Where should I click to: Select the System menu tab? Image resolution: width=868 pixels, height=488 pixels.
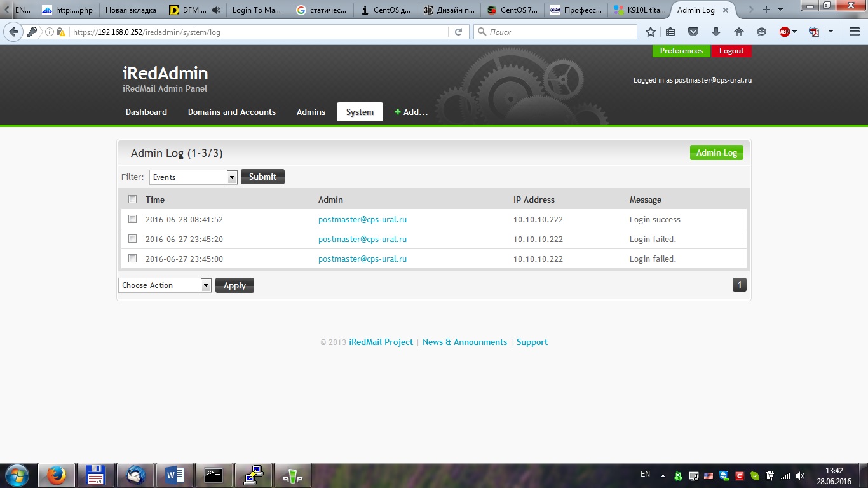[360, 112]
